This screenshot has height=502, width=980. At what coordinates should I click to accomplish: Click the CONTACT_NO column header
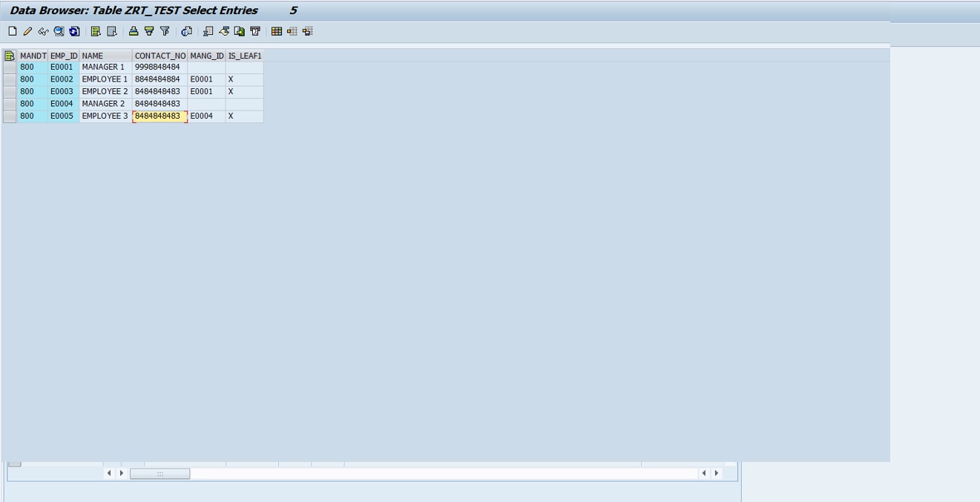159,55
